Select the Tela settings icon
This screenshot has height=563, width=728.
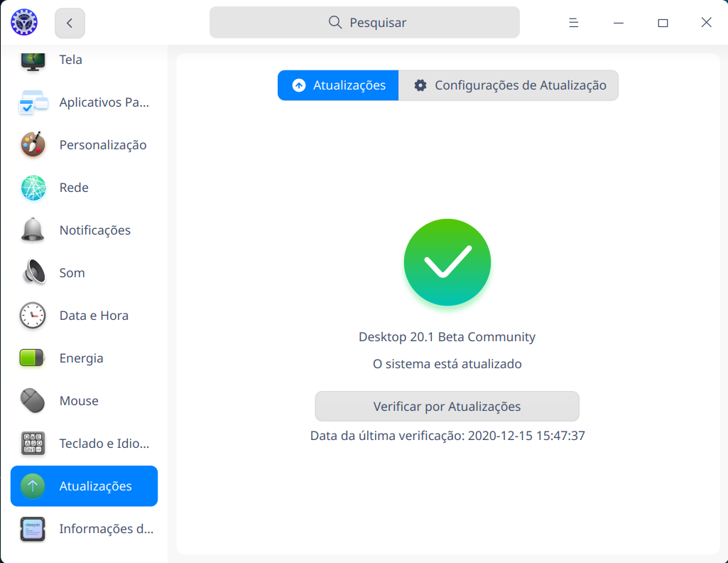coord(32,60)
